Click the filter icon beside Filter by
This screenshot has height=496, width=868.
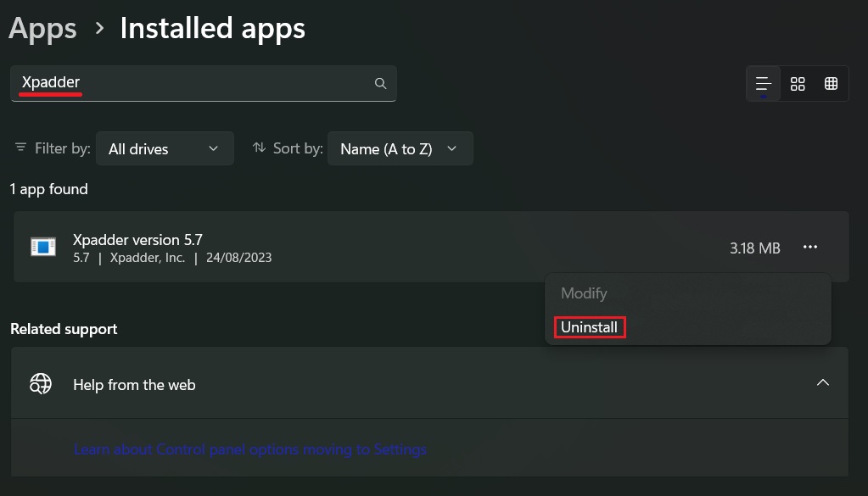coord(20,148)
